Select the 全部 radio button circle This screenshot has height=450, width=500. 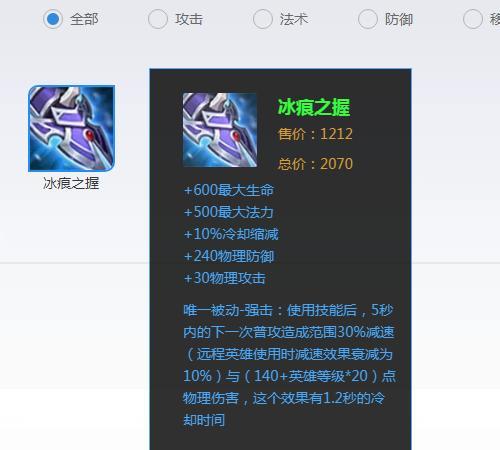click(x=53, y=19)
